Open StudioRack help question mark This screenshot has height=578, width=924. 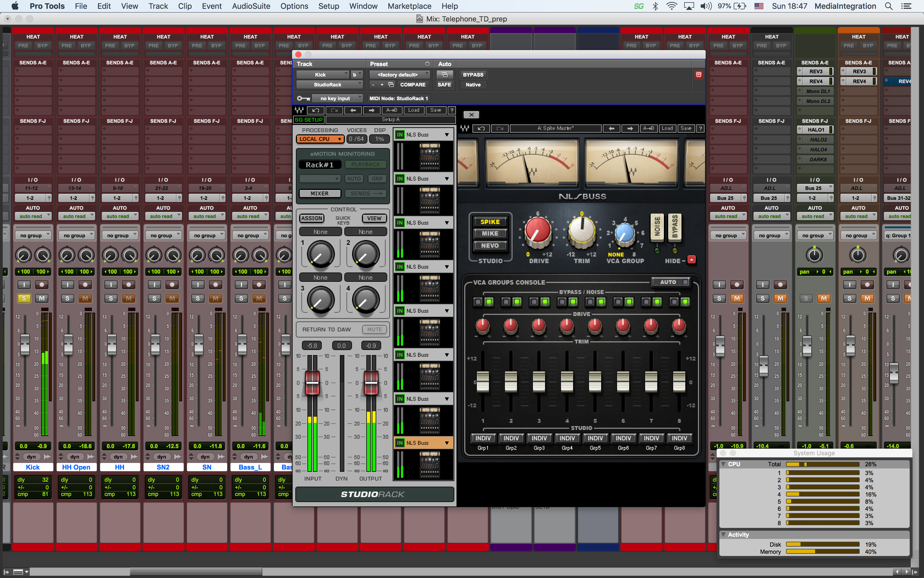[452, 110]
